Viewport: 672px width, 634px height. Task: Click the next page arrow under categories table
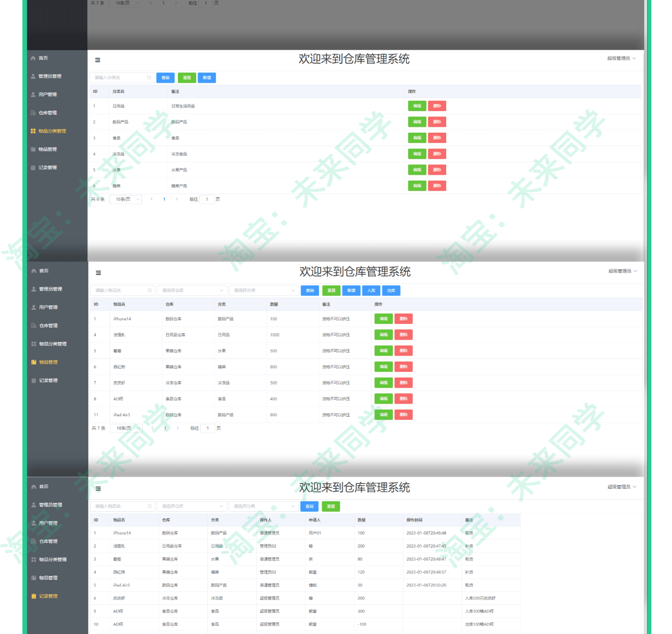(x=177, y=199)
